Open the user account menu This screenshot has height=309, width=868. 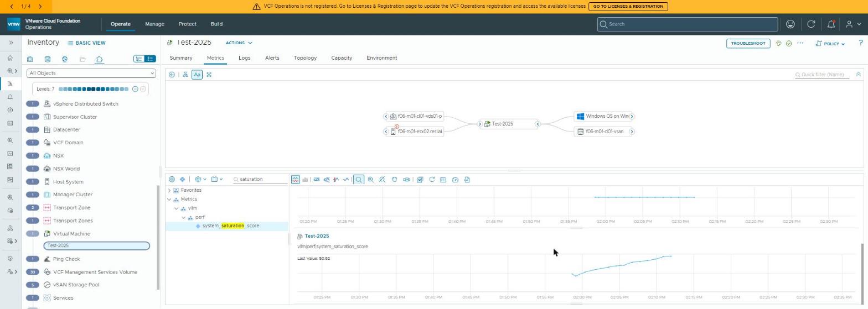tap(852, 24)
